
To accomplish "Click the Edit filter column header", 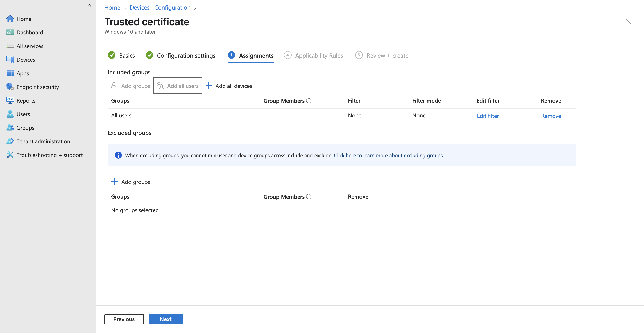I will [x=488, y=100].
